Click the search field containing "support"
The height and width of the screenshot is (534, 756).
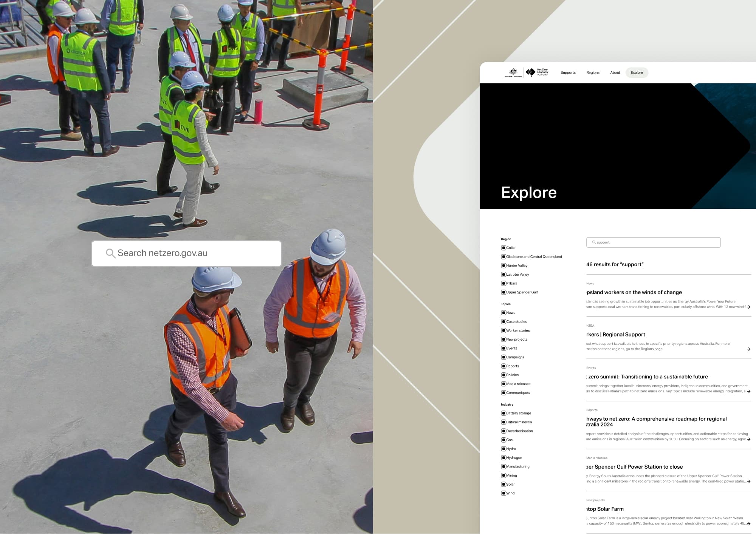coord(654,242)
